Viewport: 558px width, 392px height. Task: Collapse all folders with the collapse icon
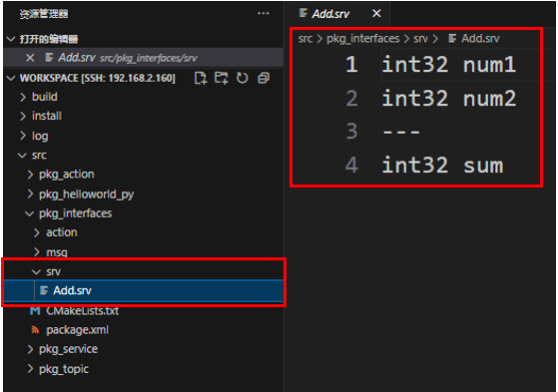point(264,78)
